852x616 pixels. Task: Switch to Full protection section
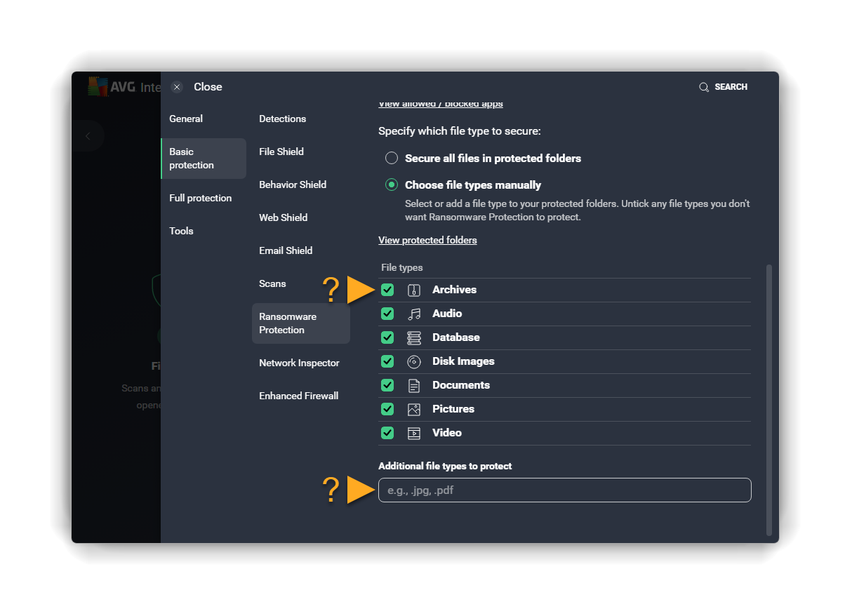tap(200, 198)
